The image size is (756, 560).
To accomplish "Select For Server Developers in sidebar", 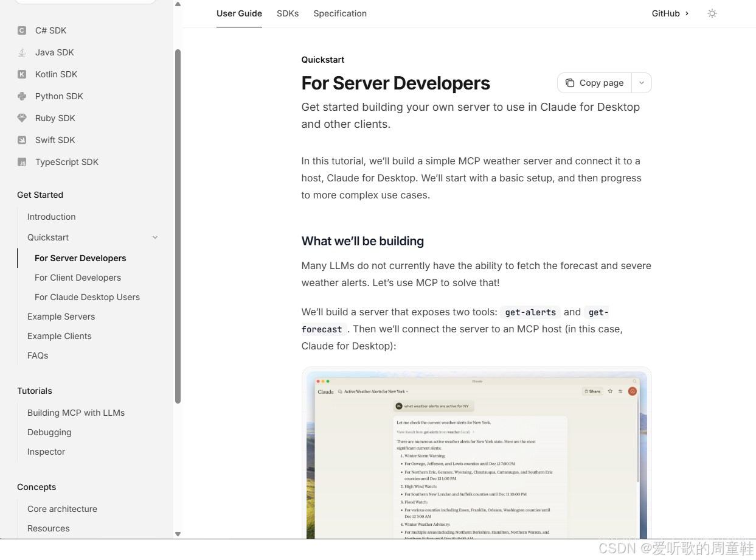I will pyautogui.click(x=80, y=258).
